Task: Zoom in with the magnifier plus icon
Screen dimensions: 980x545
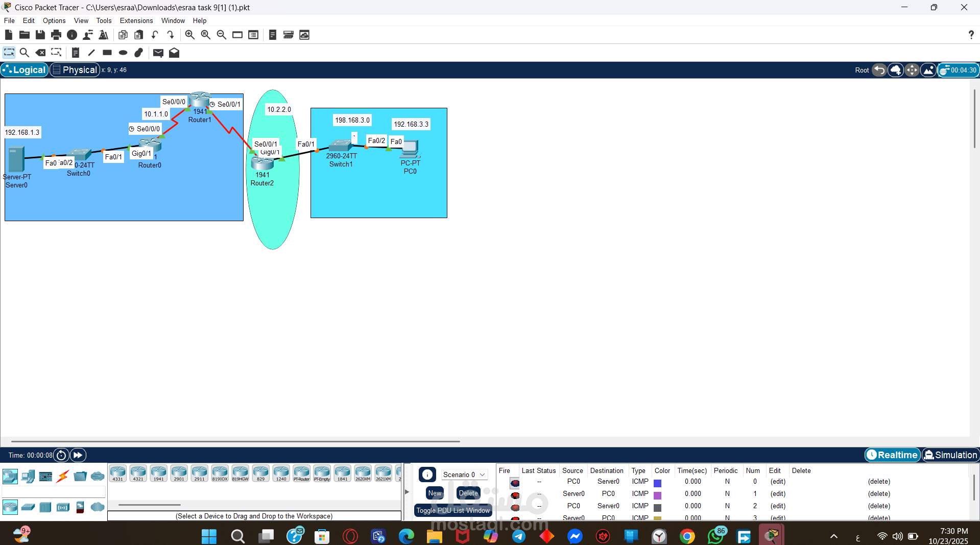Action: pyautogui.click(x=189, y=35)
